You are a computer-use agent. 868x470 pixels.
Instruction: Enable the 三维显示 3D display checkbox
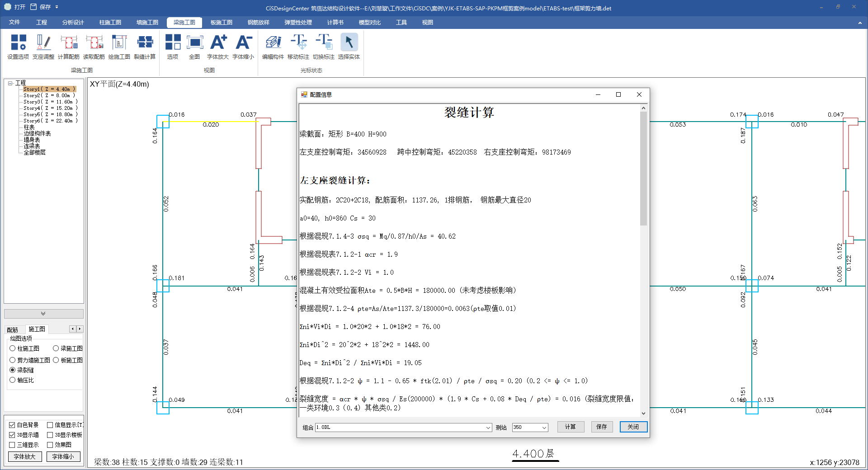tap(12, 445)
